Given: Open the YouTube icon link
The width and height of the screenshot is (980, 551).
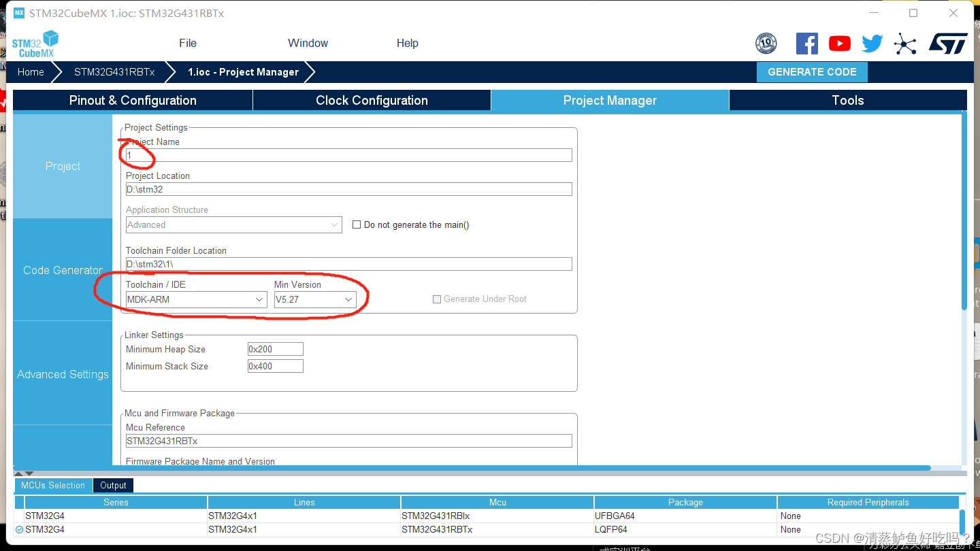Looking at the screenshot, I should 840,44.
